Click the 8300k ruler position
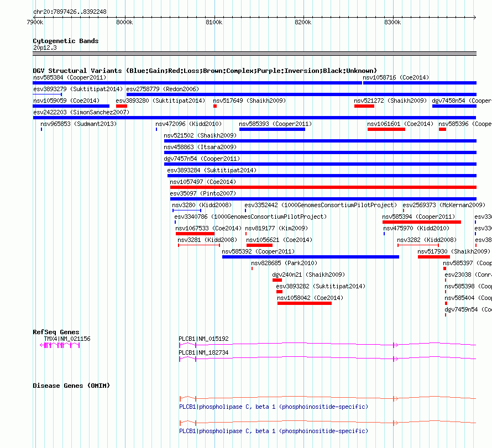Viewport: 492px width, 448px height. [x=392, y=22]
